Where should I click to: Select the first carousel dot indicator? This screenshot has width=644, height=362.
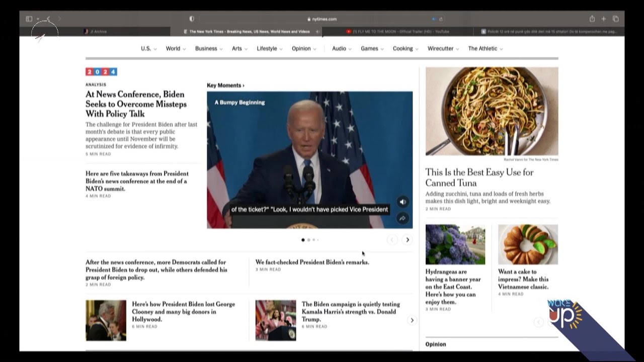[303, 240]
